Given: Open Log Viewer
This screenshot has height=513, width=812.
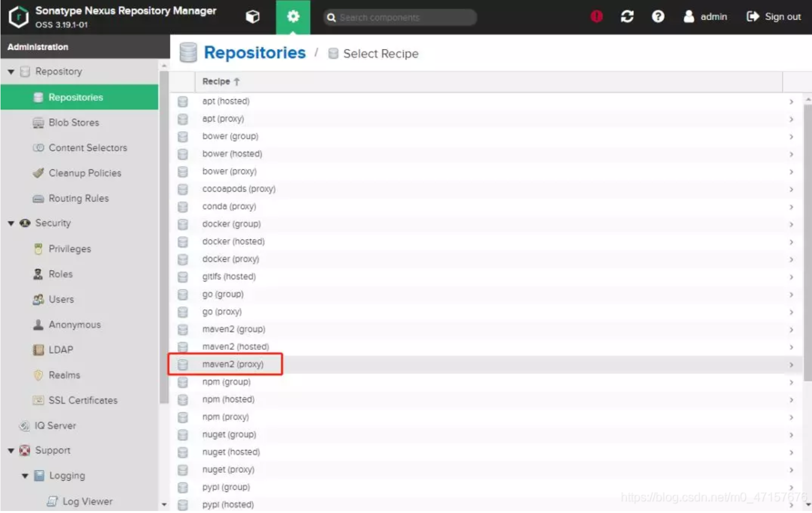Looking at the screenshot, I should click(87, 501).
